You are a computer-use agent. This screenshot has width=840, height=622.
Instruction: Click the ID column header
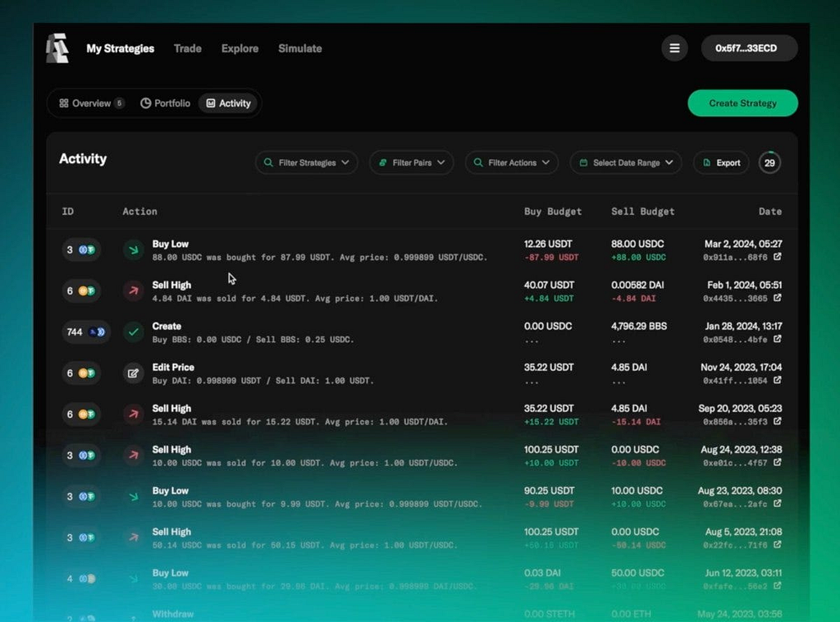pos(68,211)
